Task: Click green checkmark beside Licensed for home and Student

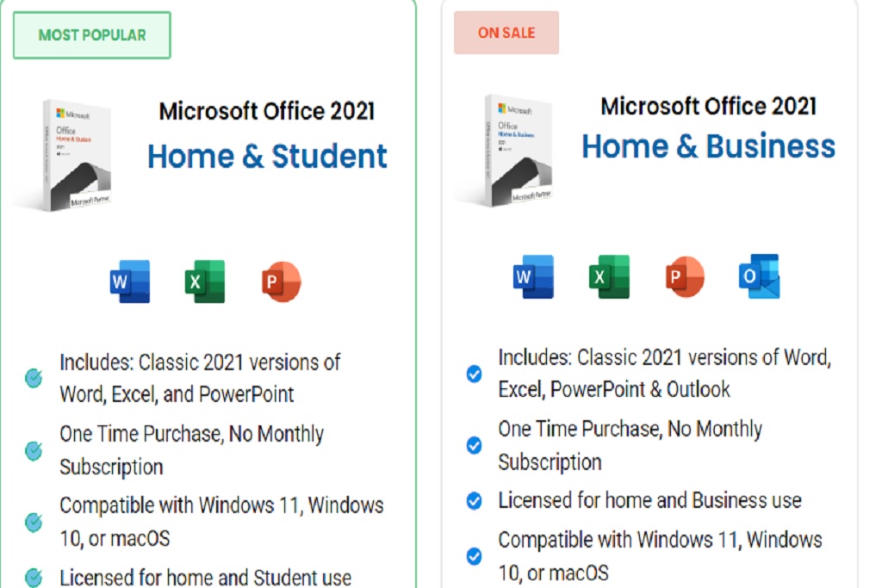Action: (x=34, y=578)
